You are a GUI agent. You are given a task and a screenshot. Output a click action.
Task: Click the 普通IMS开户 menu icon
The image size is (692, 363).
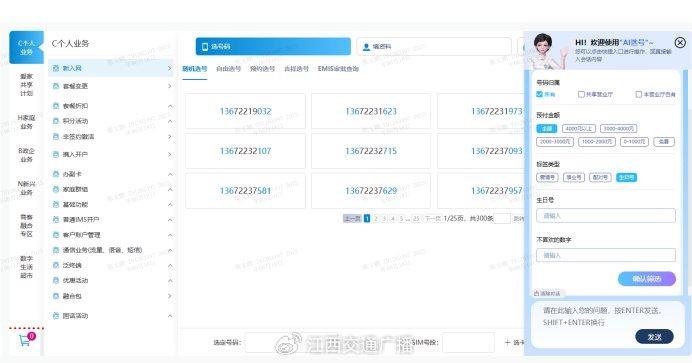[56, 219]
